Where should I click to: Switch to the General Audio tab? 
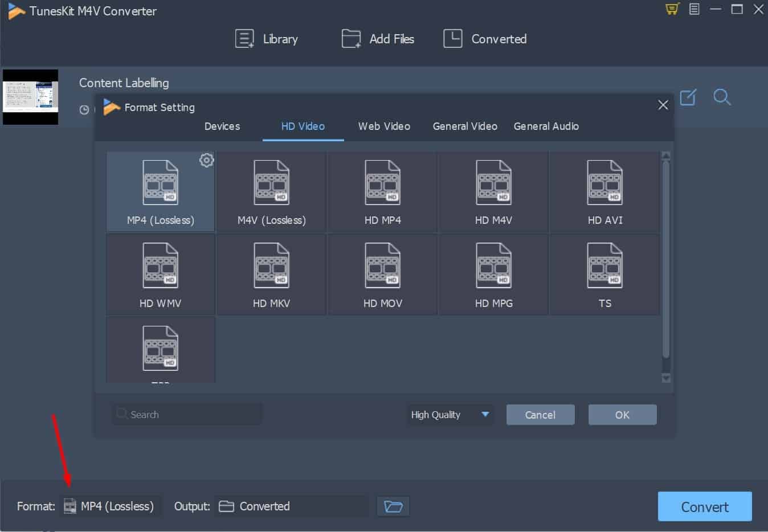point(546,126)
